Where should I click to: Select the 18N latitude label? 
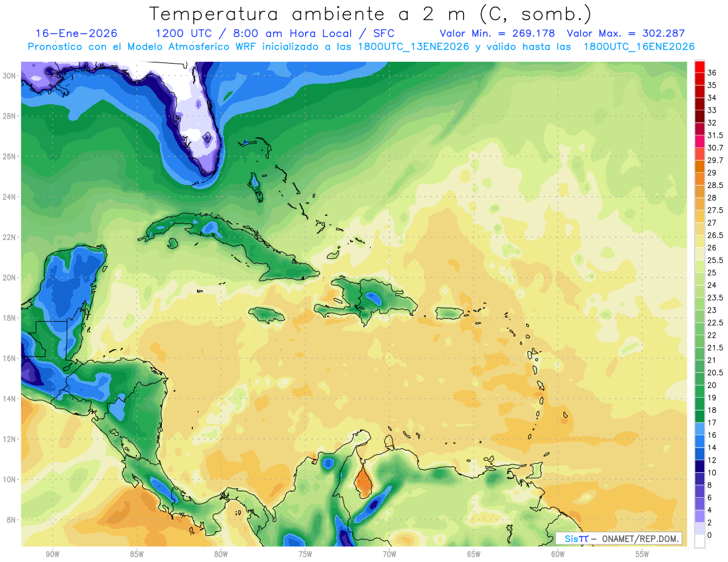click(x=9, y=318)
